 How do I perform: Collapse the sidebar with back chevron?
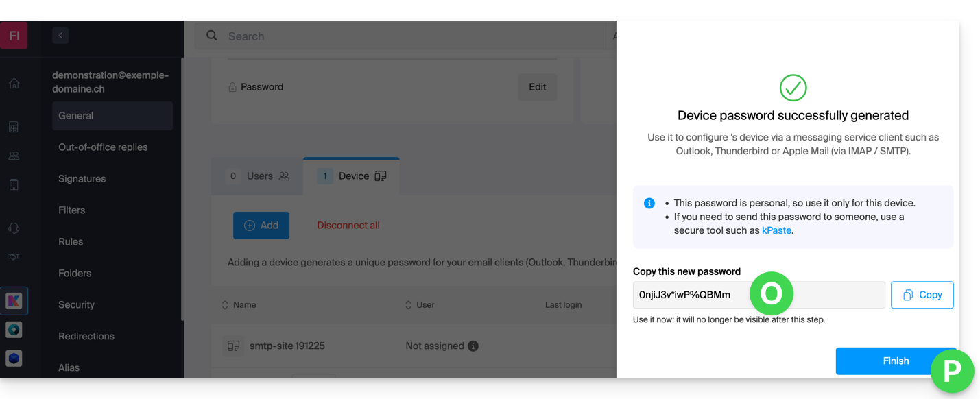(x=60, y=36)
